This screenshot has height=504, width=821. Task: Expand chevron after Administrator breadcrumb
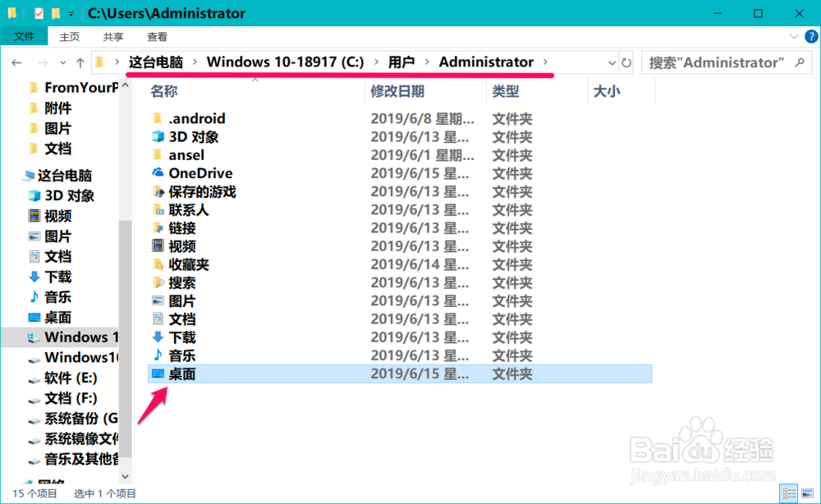(545, 62)
